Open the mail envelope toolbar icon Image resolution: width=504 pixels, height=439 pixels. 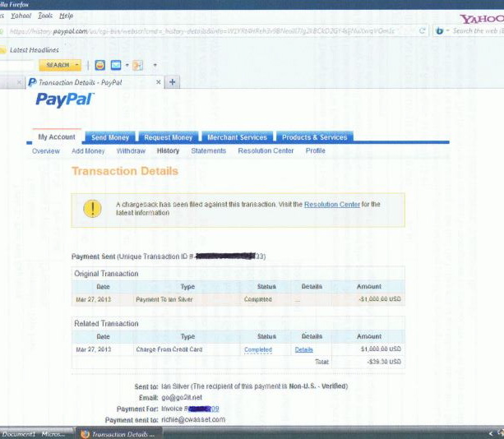pyautogui.click(x=116, y=65)
